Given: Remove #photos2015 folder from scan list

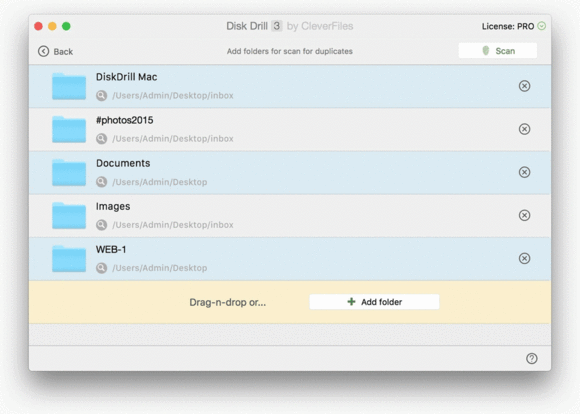Looking at the screenshot, I should click(524, 129).
